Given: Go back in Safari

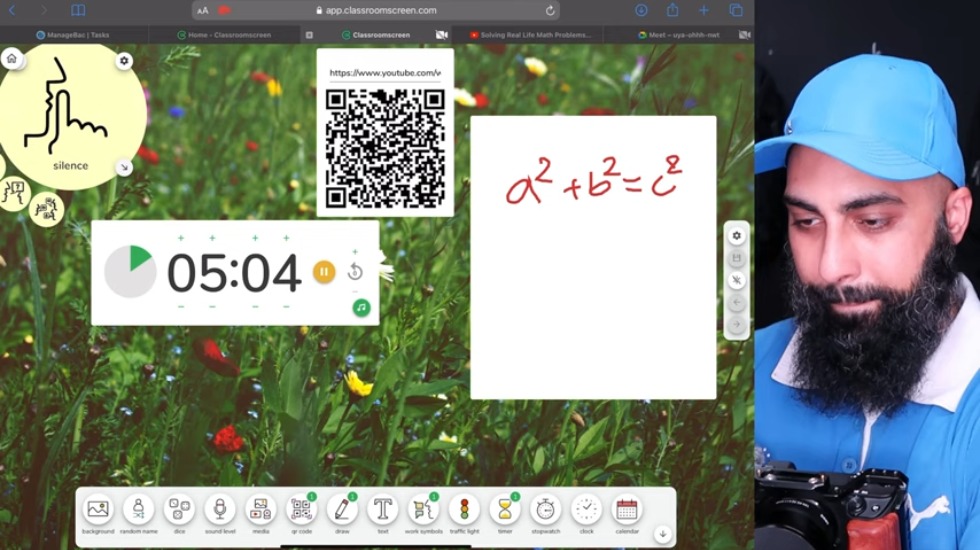Looking at the screenshot, I should [x=12, y=10].
